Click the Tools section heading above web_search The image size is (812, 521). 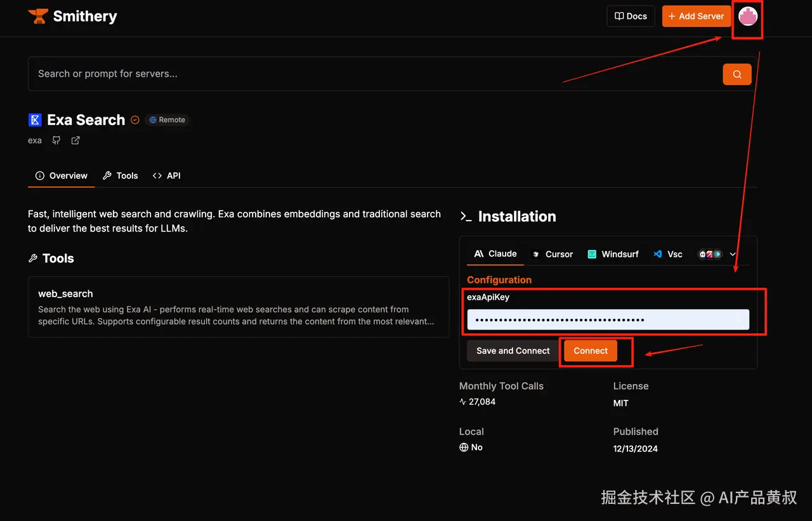pos(58,259)
